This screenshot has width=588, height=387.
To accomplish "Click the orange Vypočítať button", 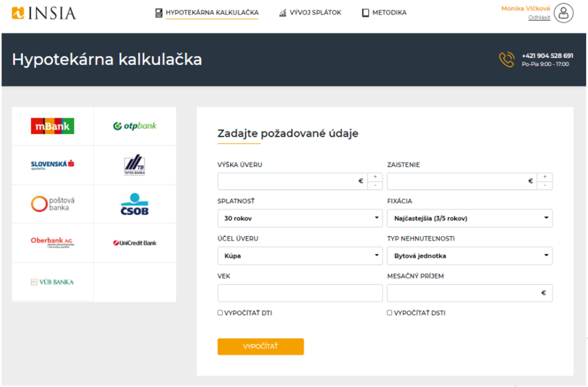I will pos(261,347).
